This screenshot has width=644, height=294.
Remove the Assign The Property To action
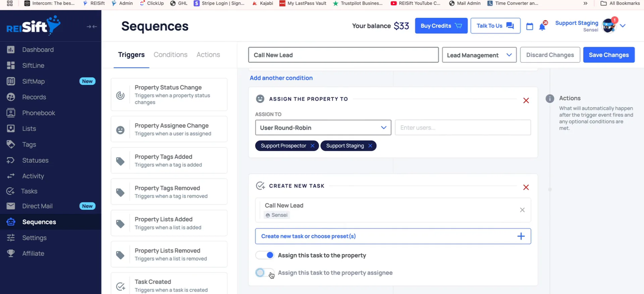[526, 100]
